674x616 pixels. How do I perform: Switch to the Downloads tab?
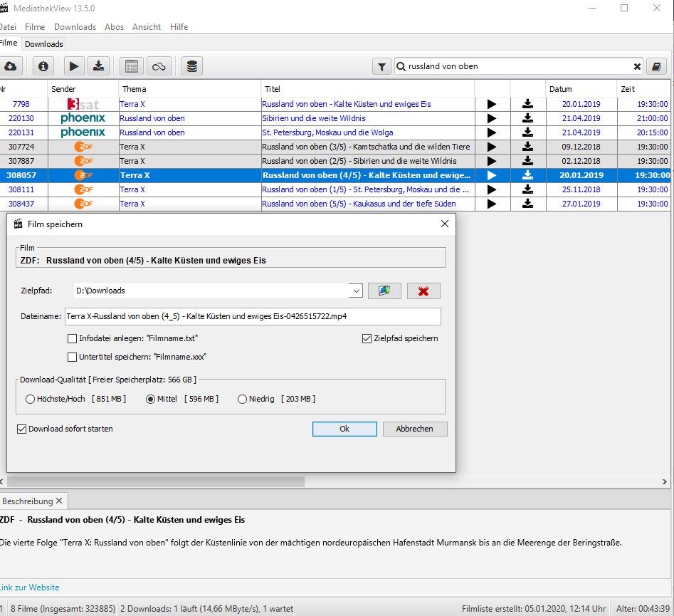(x=44, y=44)
